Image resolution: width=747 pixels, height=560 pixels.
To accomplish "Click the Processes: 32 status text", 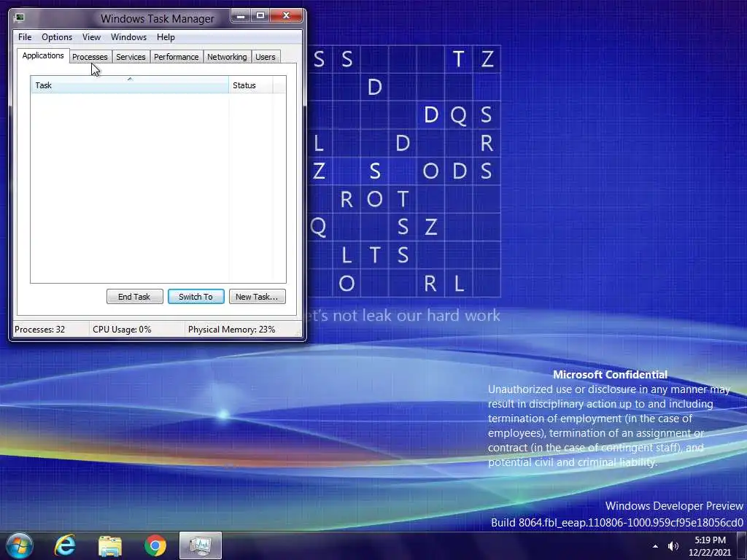I will click(40, 330).
